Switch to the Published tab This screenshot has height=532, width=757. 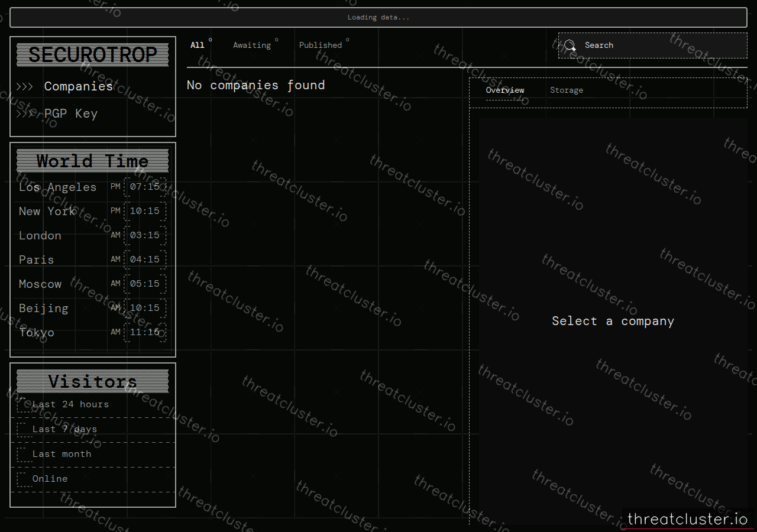pos(321,45)
